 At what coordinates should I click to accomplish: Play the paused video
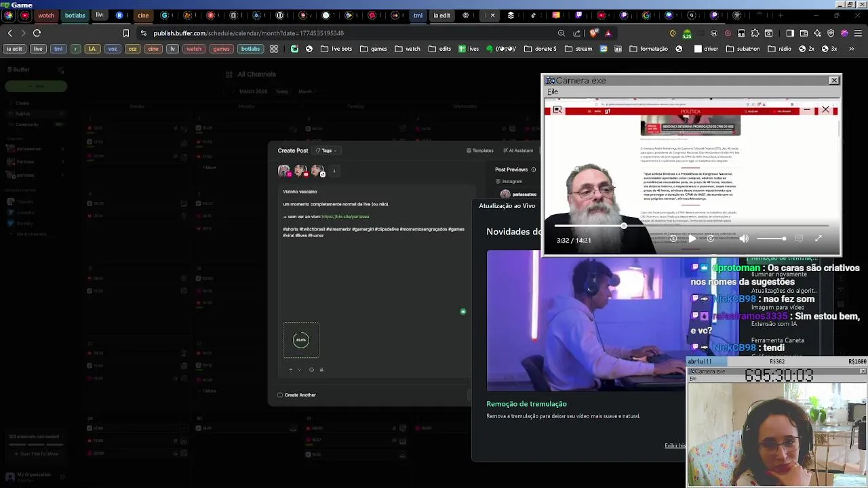point(692,239)
